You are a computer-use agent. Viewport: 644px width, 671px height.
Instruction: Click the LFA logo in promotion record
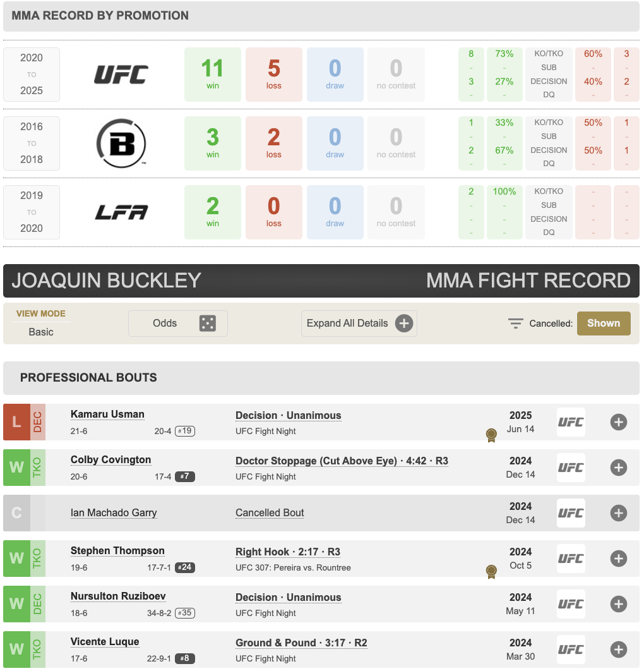tap(121, 212)
